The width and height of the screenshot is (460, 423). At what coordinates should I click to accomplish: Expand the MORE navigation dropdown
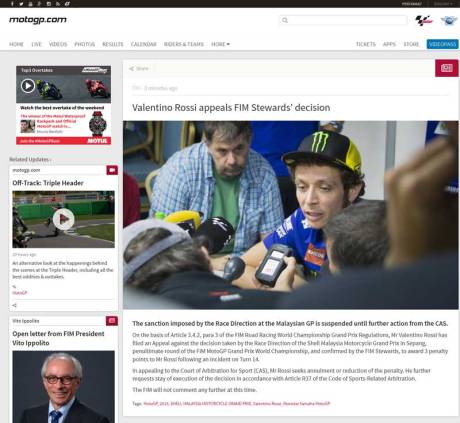pos(220,44)
